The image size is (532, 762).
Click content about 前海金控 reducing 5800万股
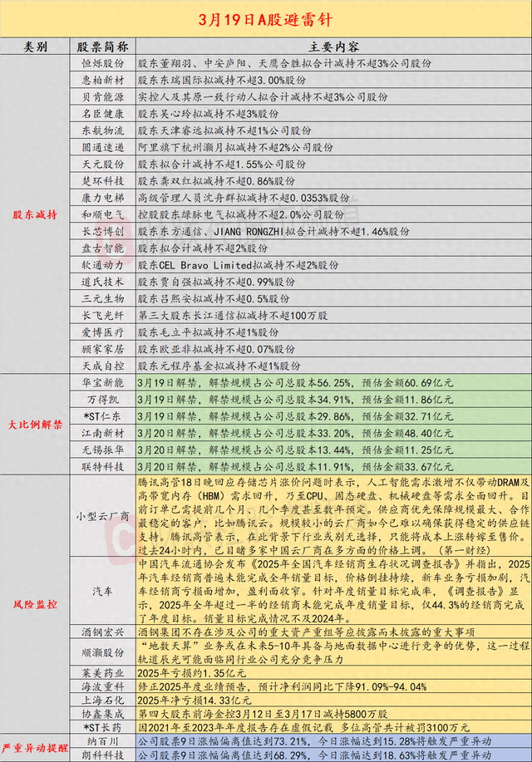pos(263,714)
